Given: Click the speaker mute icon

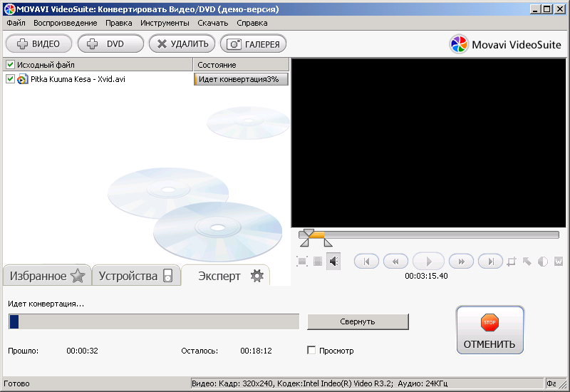Looking at the screenshot, I should coord(333,261).
